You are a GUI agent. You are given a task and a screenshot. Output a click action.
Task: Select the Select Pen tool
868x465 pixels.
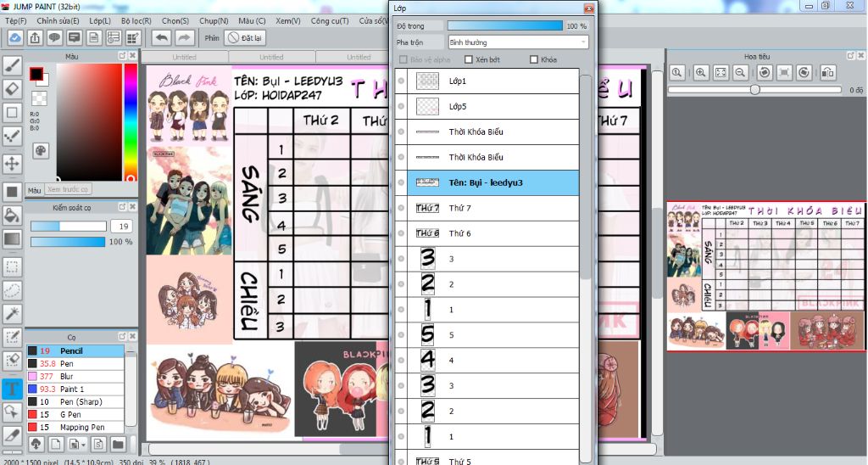[x=12, y=337]
